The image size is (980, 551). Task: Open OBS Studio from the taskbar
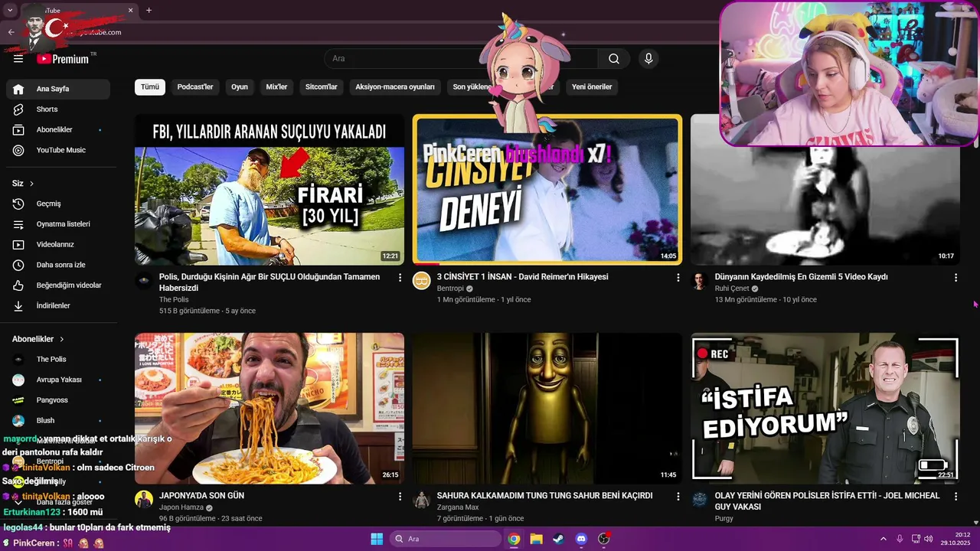[x=603, y=540]
